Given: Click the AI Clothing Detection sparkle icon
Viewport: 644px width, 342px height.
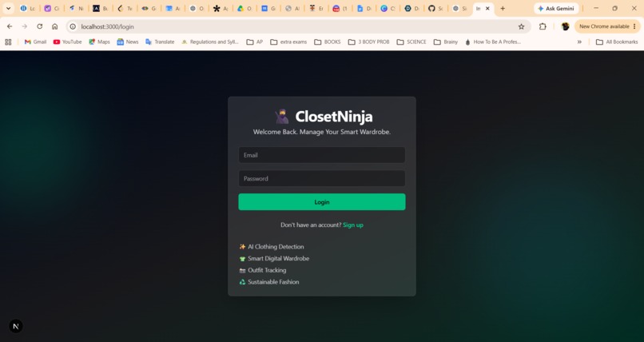Looking at the screenshot, I should 242,247.
